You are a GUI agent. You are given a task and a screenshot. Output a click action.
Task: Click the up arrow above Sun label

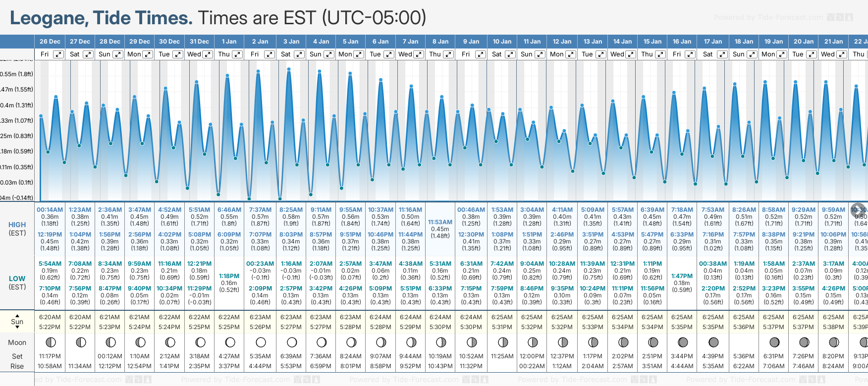point(17,315)
